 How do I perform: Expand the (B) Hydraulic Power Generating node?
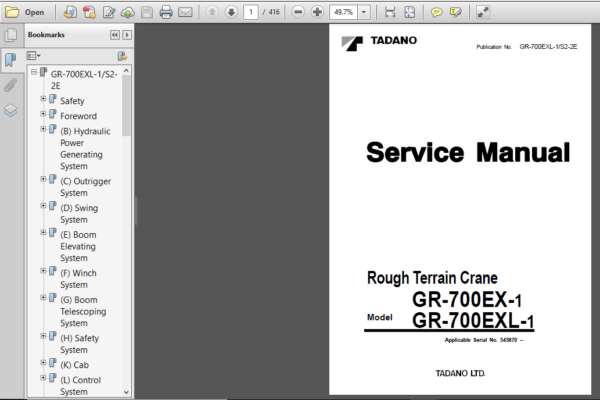(43, 129)
